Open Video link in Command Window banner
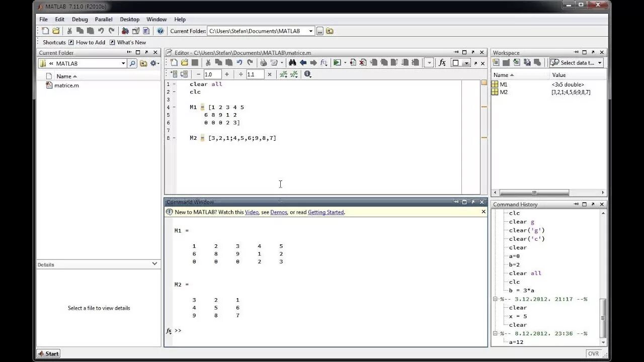The height and width of the screenshot is (362, 644). click(252, 212)
